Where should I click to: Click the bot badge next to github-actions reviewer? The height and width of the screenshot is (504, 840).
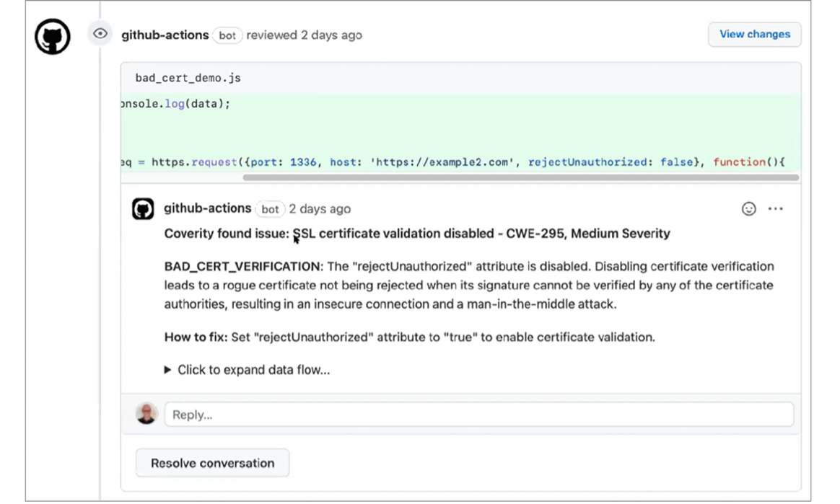pos(227,35)
